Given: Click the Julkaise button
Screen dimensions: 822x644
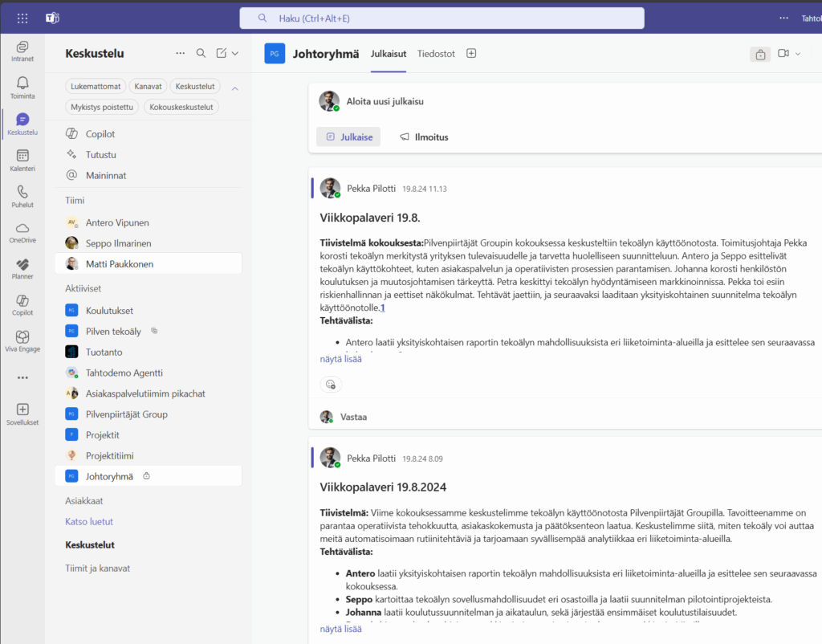Looking at the screenshot, I should click(x=348, y=137).
